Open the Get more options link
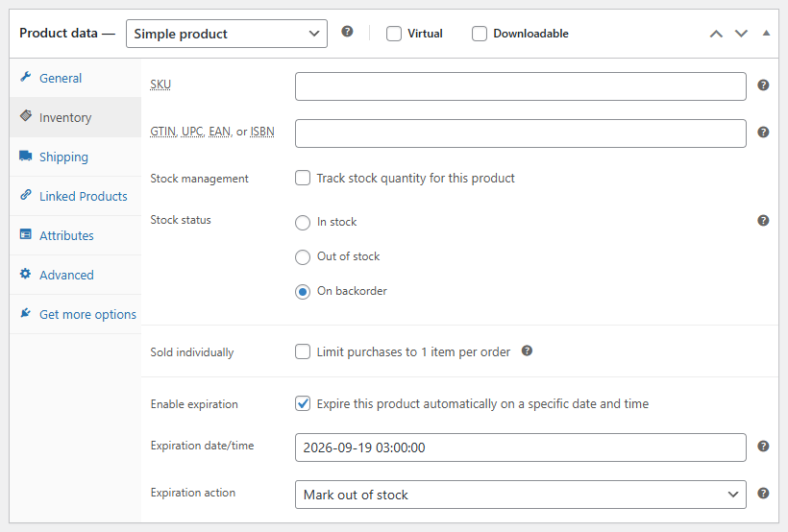Image resolution: width=788 pixels, height=532 pixels. coord(75,314)
